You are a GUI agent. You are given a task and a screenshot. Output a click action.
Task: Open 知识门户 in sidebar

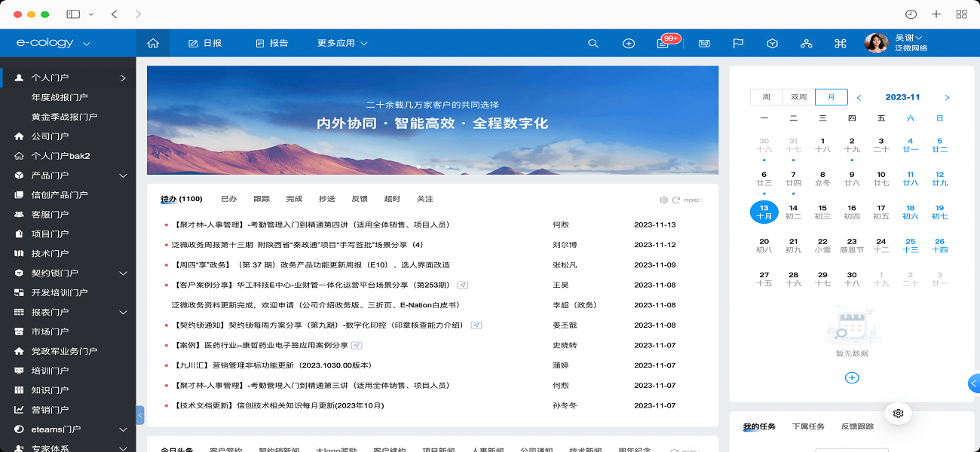pyautogui.click(x=50, y=390)
